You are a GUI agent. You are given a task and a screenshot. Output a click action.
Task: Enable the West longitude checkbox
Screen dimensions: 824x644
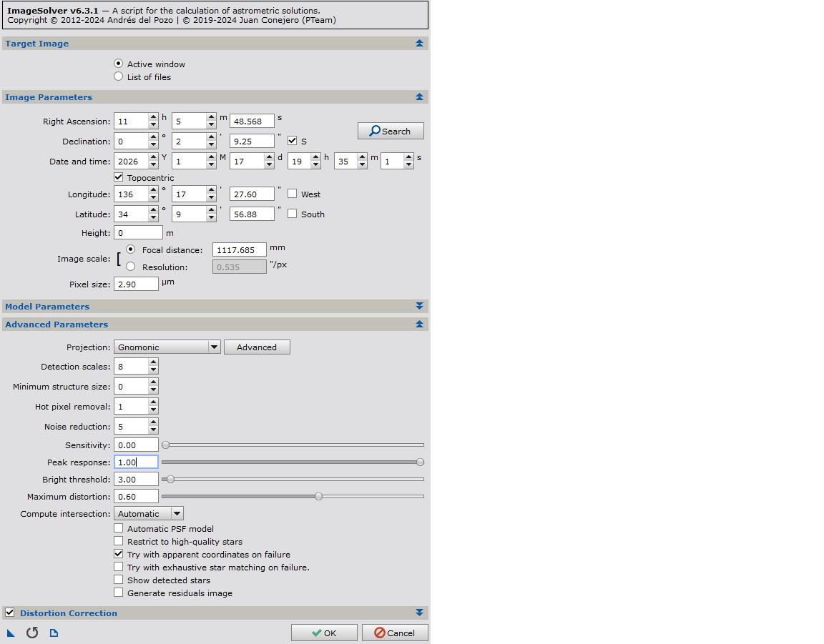click(x=293, y=194)
